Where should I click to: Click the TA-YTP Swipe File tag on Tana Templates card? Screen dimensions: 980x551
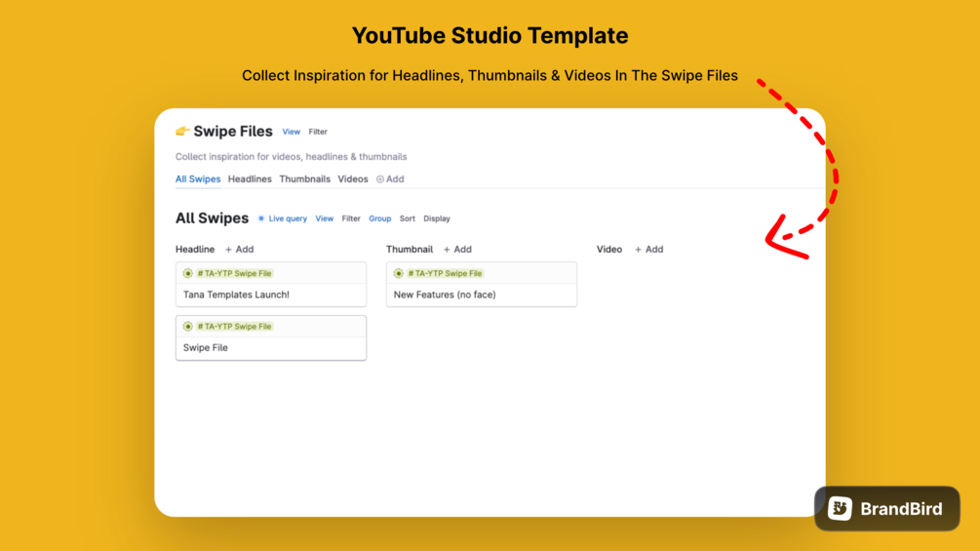tap(234, 274)
